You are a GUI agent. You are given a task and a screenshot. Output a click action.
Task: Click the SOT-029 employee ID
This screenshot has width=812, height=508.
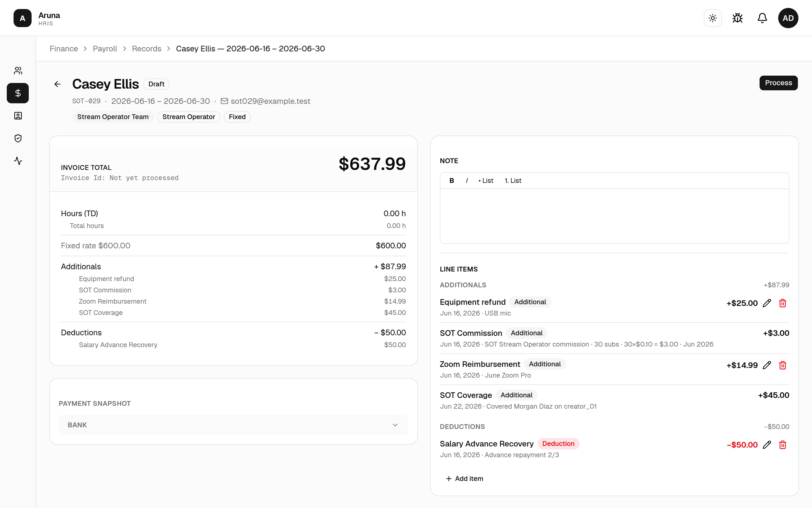coord(86,101)
